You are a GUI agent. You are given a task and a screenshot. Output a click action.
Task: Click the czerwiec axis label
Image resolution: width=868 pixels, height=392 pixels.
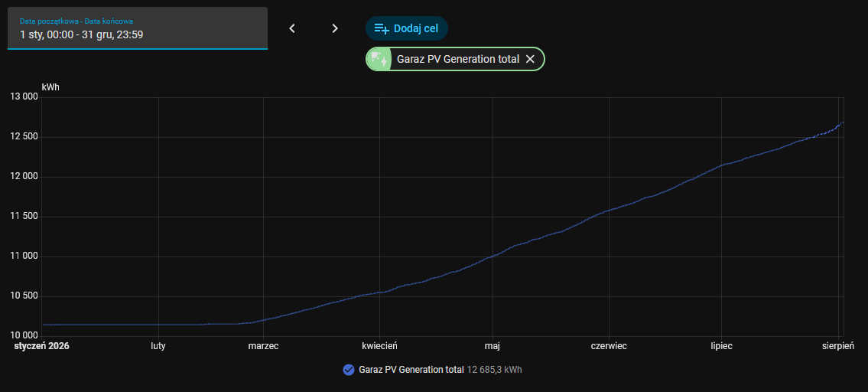[x=609, y=346]
